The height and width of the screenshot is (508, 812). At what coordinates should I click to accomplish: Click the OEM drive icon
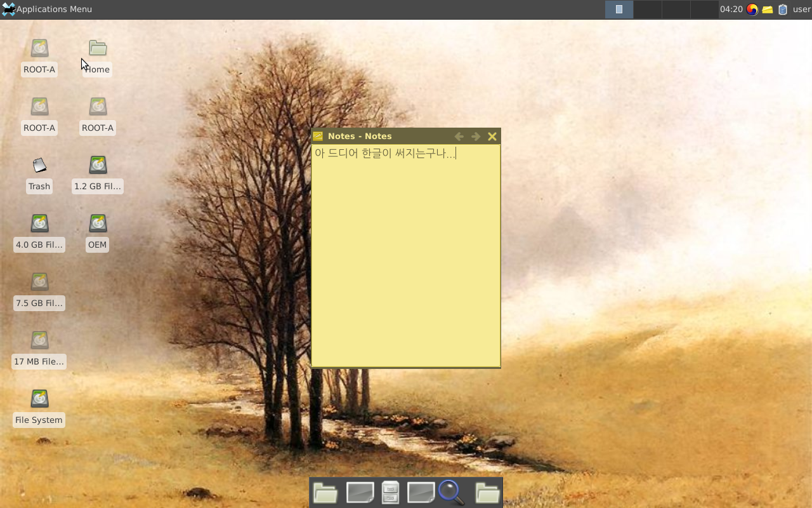(x=98, y=224)
